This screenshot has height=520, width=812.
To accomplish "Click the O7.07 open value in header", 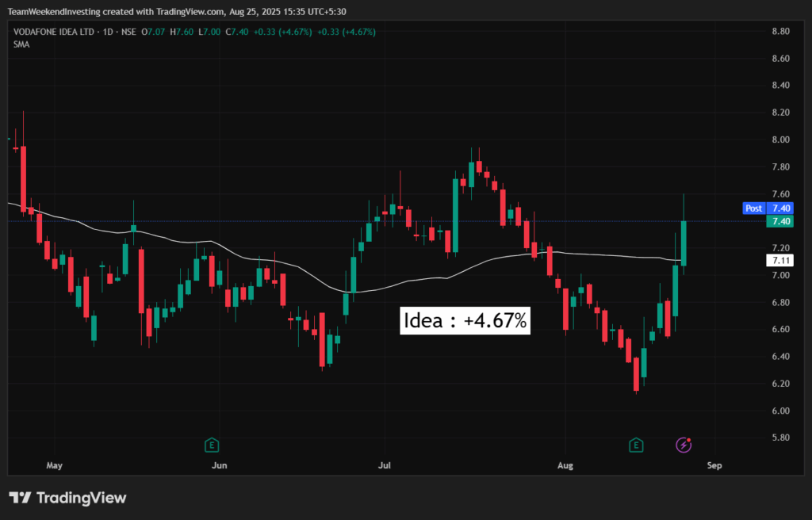I will coord(153,32).
